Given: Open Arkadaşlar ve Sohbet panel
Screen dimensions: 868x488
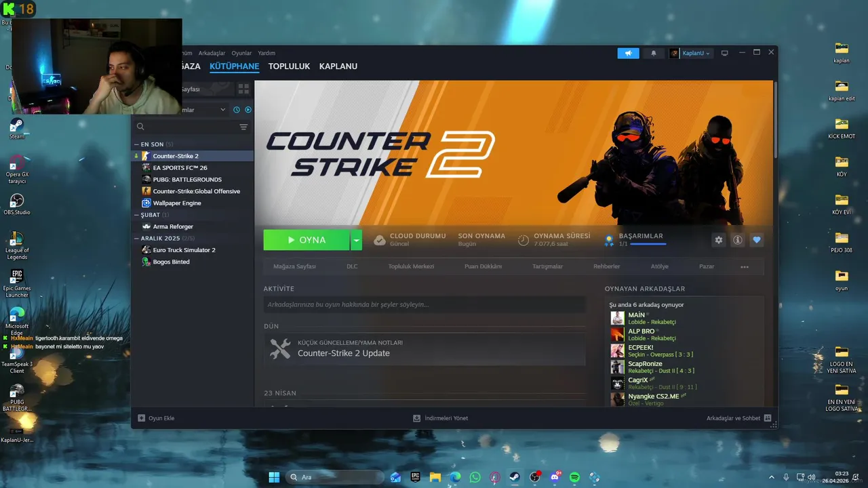Looking at the screenshot, I should (738, 418).
